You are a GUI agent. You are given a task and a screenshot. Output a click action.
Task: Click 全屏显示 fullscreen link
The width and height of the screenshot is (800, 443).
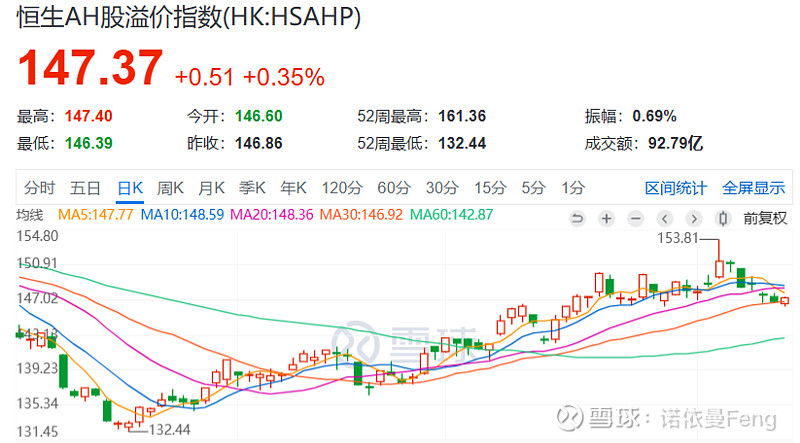point(754,188)
